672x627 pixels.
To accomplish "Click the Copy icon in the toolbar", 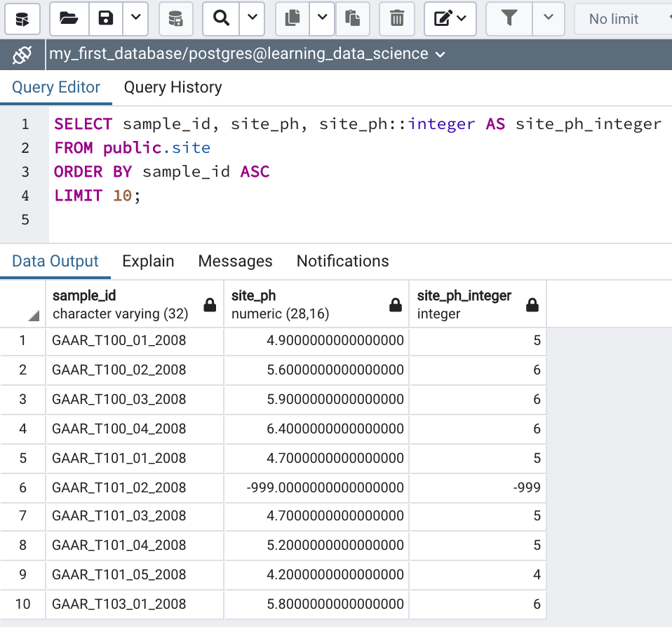I will tap(293, 19).
